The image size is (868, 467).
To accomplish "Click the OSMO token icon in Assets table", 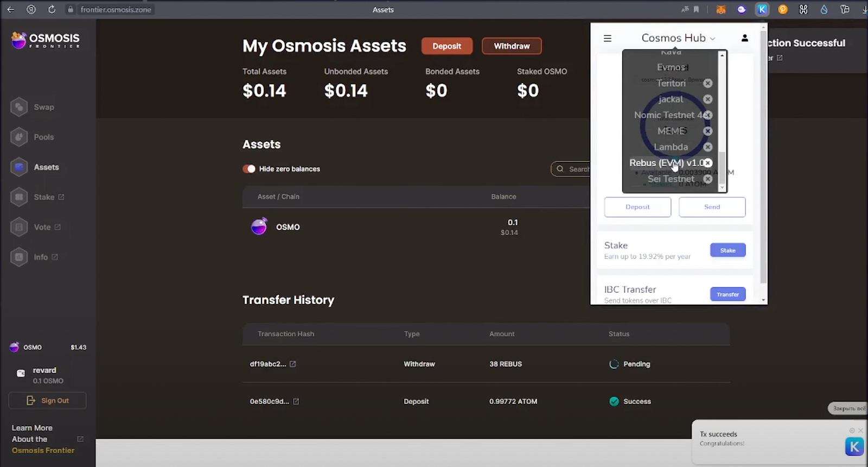I will click(x=259, y=226).
